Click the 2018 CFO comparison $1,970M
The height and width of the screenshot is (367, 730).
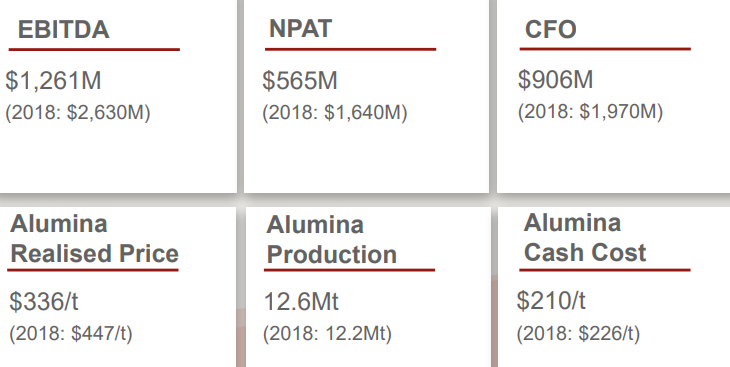(x=590, y=112)
